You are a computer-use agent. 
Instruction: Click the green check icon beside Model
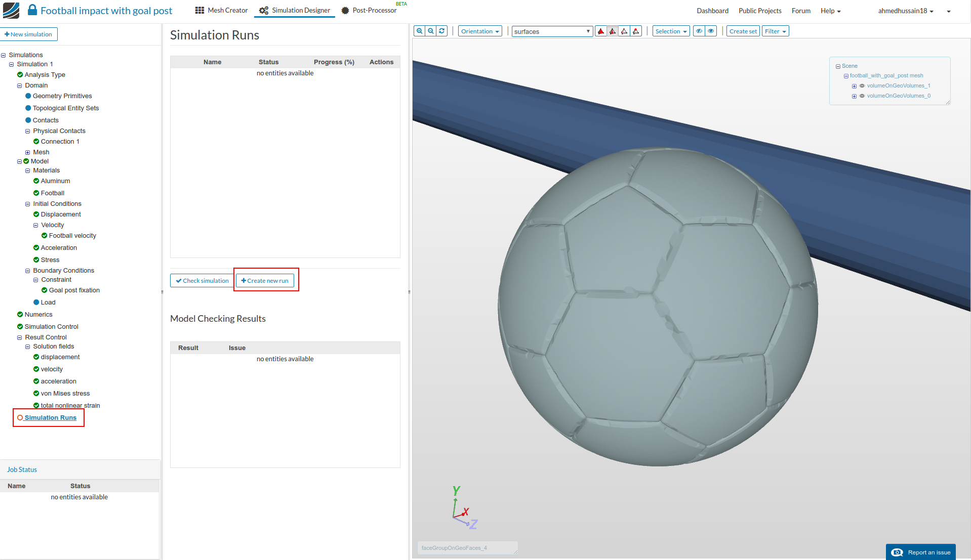pos(26,161)
